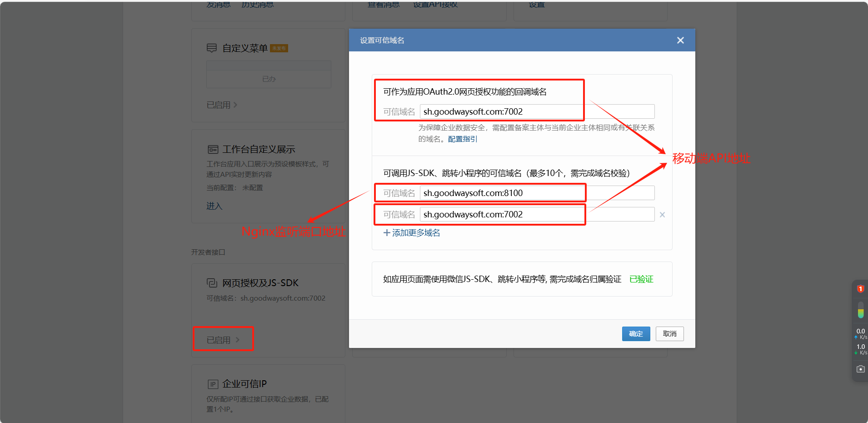Click the screenshot camera icon in side widget
868x423 pixels.
click(x=860, y=369)
